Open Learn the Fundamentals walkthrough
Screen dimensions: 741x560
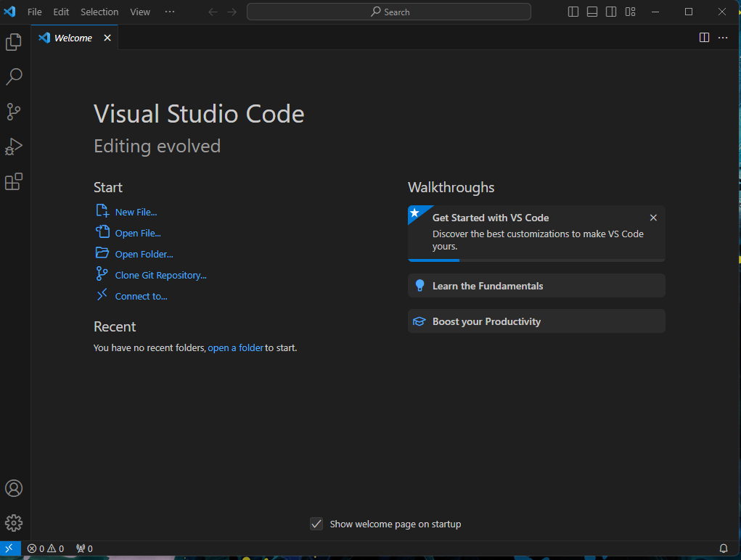(x=536, y=286)
